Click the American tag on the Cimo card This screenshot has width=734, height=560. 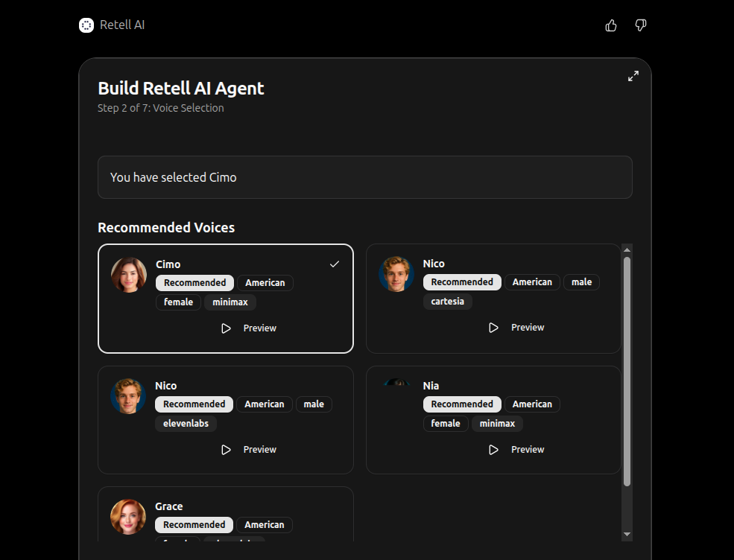click(265, 283)
